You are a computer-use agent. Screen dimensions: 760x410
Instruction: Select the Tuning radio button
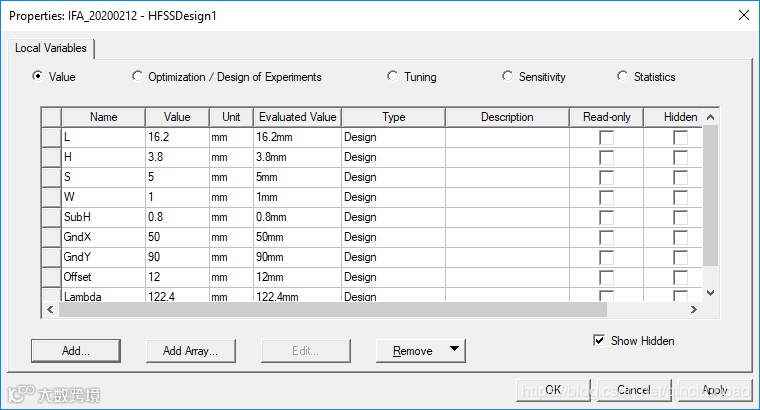click(393, 77)
